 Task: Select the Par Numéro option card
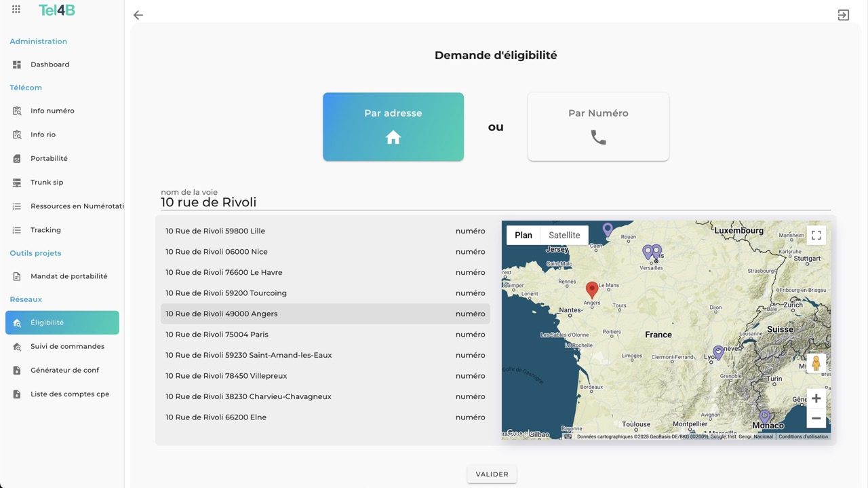point(598,127)
